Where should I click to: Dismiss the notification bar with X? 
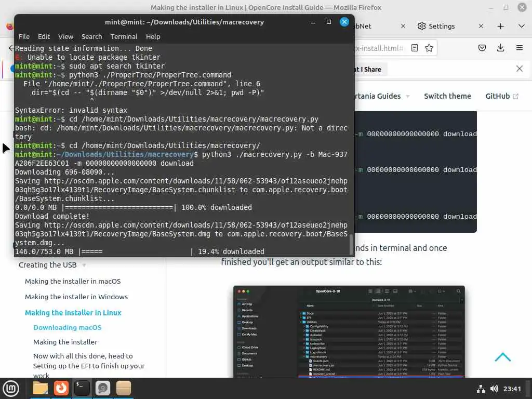(x=519, y=69)
